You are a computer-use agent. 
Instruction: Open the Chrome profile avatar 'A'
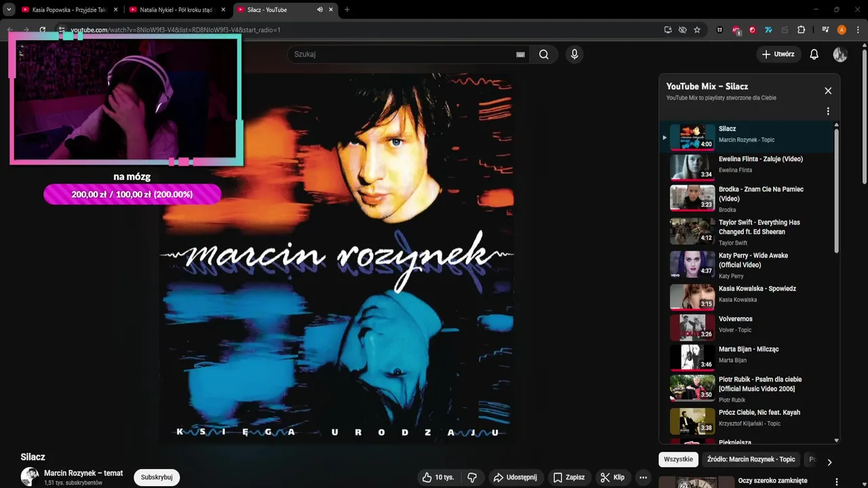click(842, 30)
